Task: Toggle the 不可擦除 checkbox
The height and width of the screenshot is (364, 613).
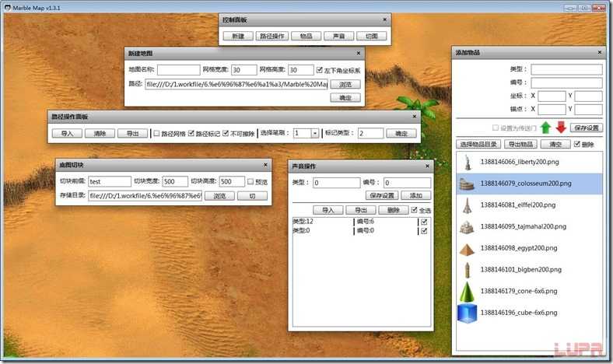Action: [x=226, y=133]
